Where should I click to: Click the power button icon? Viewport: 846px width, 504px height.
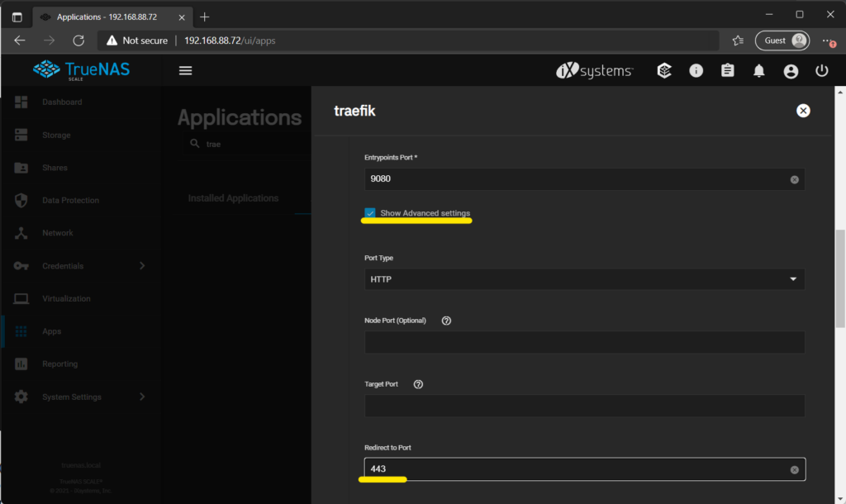[822, 71]
